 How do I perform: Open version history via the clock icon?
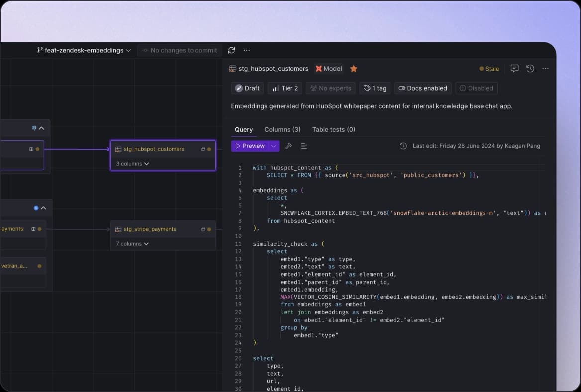coord(530,68)
